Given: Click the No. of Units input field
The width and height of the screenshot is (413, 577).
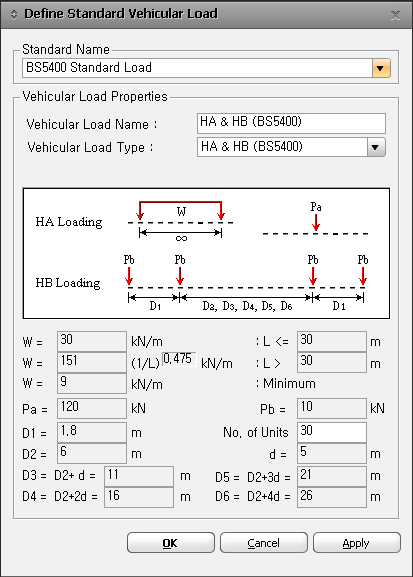Looking at the screenshot, I should pos(332,432).
